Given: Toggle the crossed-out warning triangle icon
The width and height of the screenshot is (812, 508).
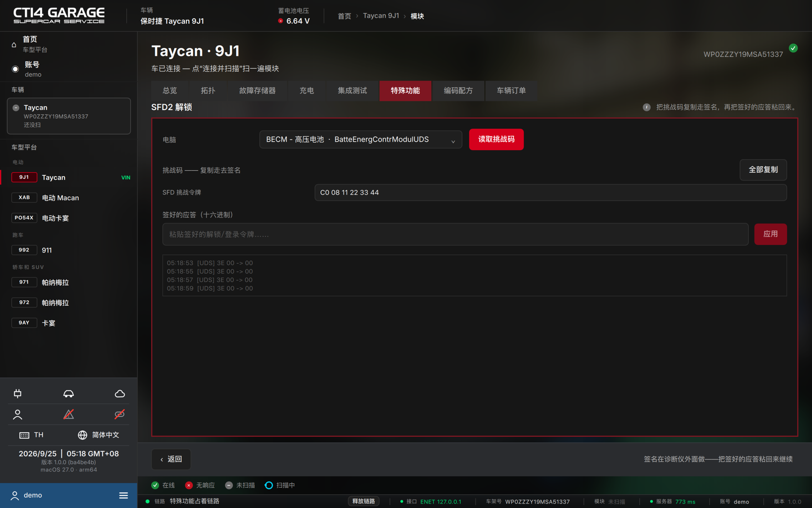Looking at the screenshot, I should 69,415.
